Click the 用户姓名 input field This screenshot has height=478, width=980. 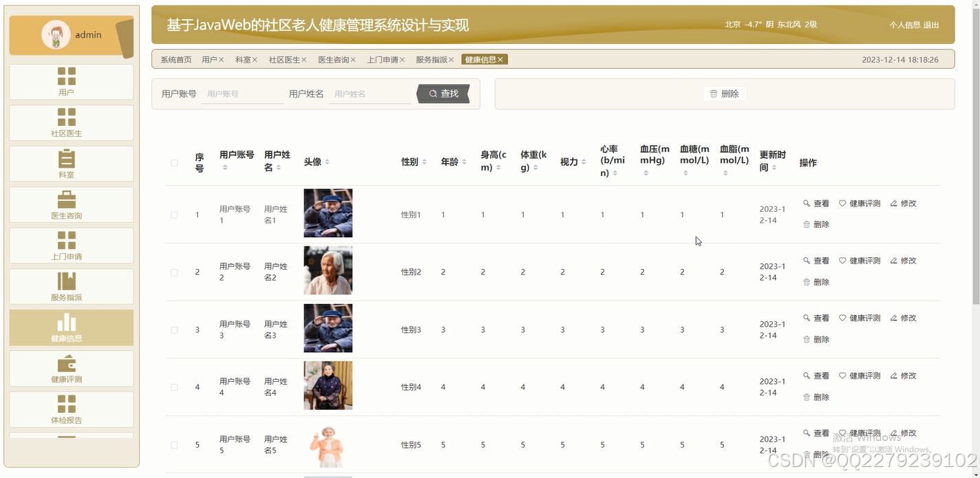[370, 93]
